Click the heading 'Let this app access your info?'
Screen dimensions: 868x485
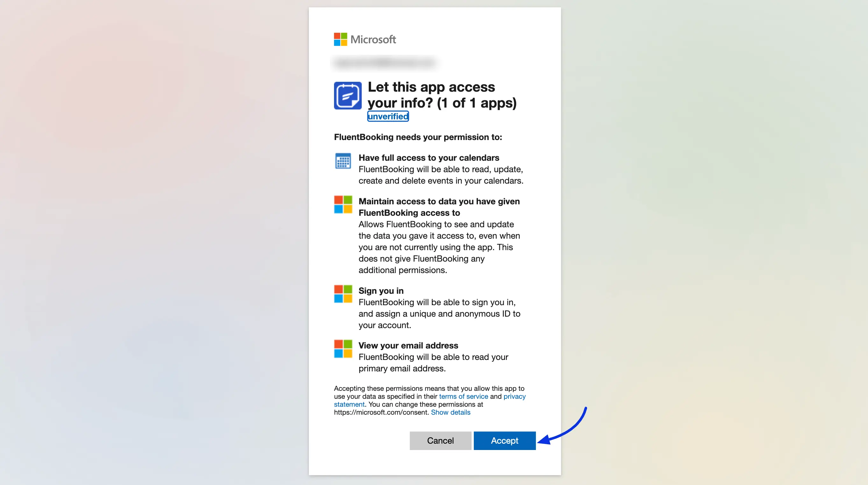tap(442, 95)
